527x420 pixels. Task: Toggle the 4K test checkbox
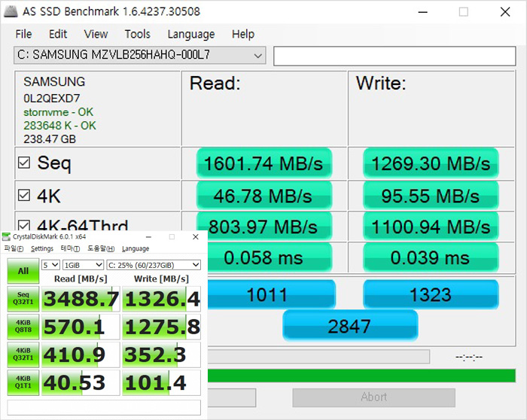coord(24,195)
